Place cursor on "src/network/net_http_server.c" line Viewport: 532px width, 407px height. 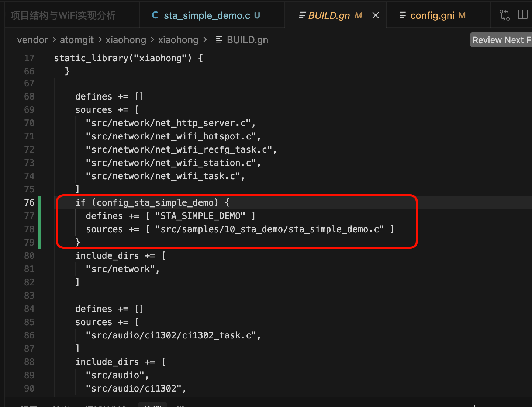pos(170,123)
